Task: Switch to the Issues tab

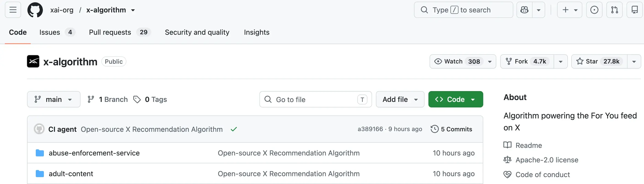Action: 57,32
